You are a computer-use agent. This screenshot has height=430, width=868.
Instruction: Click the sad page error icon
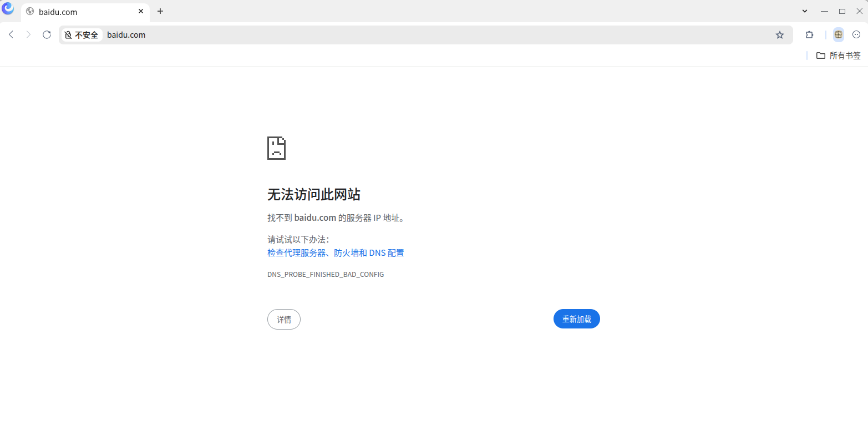tap(276, 148)
